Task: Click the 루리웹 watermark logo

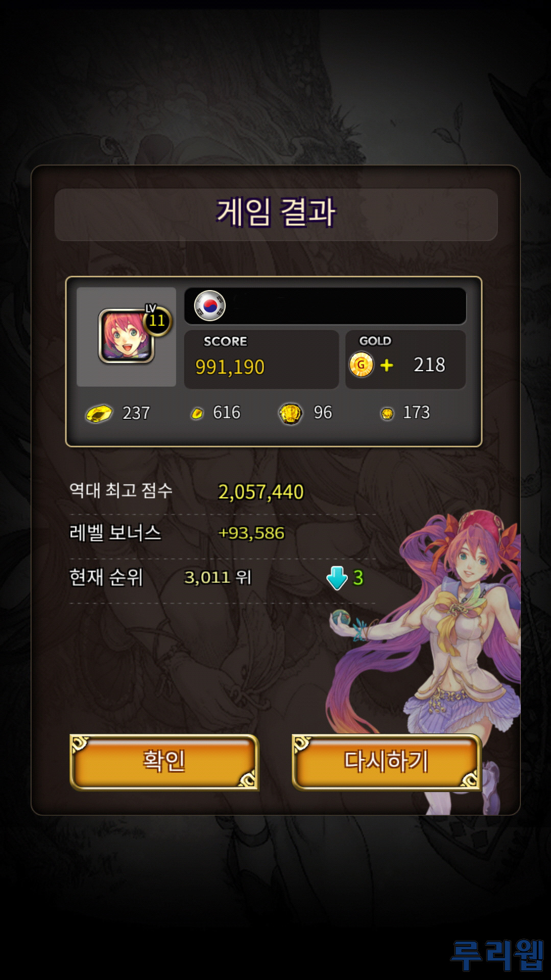Action: coord(497,954)
